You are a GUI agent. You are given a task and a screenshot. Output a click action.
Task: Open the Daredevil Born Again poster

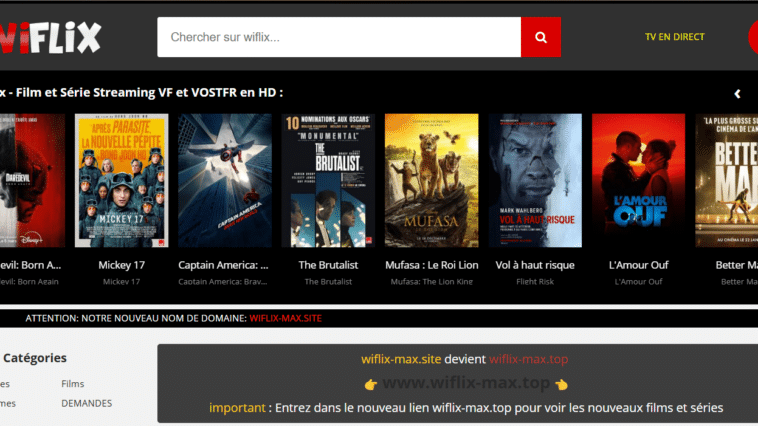pos(32,180)
